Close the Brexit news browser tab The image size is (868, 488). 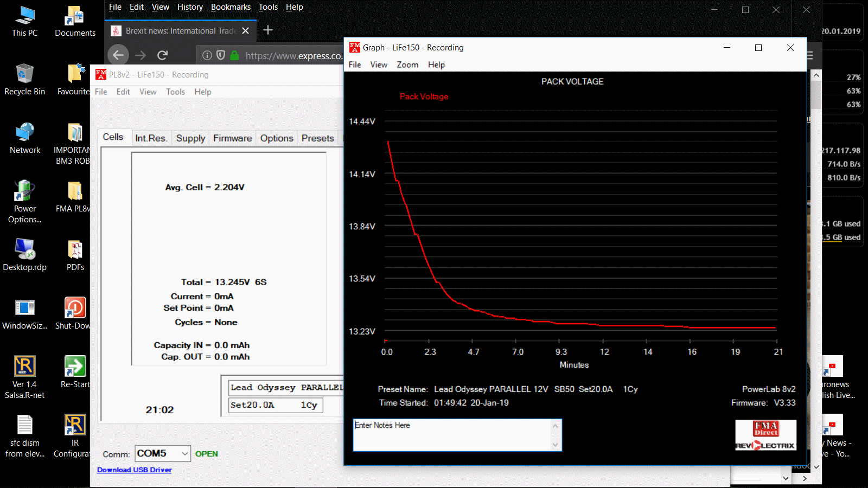[x=245, y=31]
